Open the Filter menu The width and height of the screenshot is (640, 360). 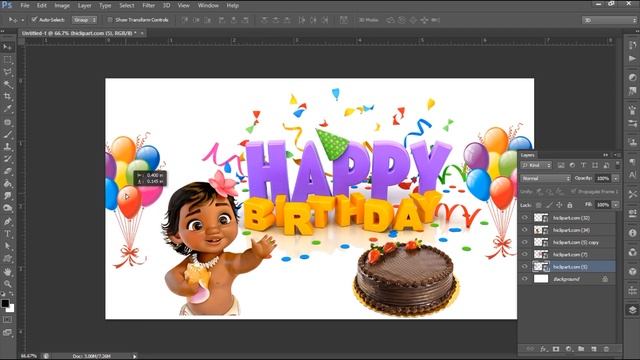[148, 6]
